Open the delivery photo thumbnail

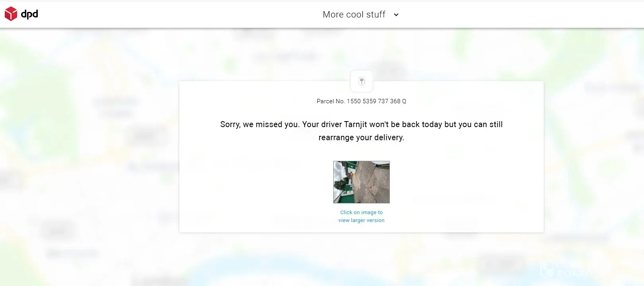coord(361,182)
